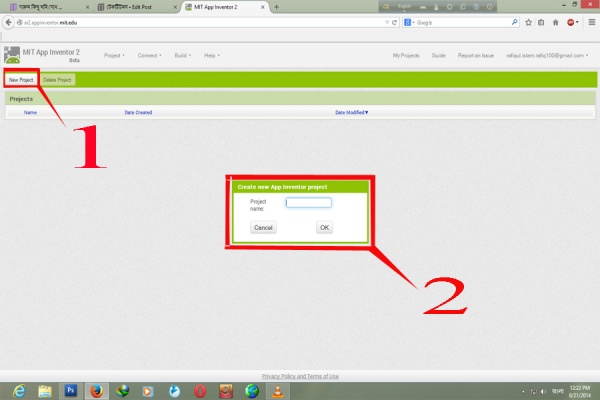Open the Build dropdown menu
The height and width of the screenshot is (400, 600).
click(x=183, y=56)
